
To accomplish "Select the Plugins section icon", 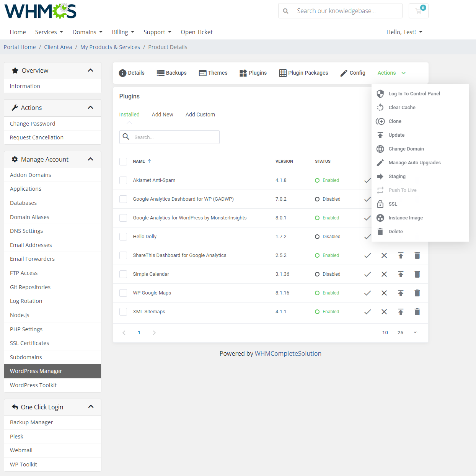I will (x=243, y=73).
